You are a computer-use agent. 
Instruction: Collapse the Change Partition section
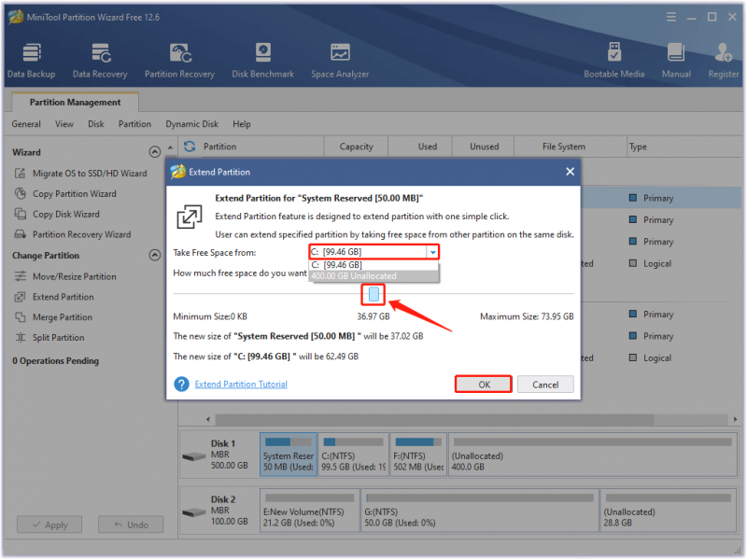(155, 255)
